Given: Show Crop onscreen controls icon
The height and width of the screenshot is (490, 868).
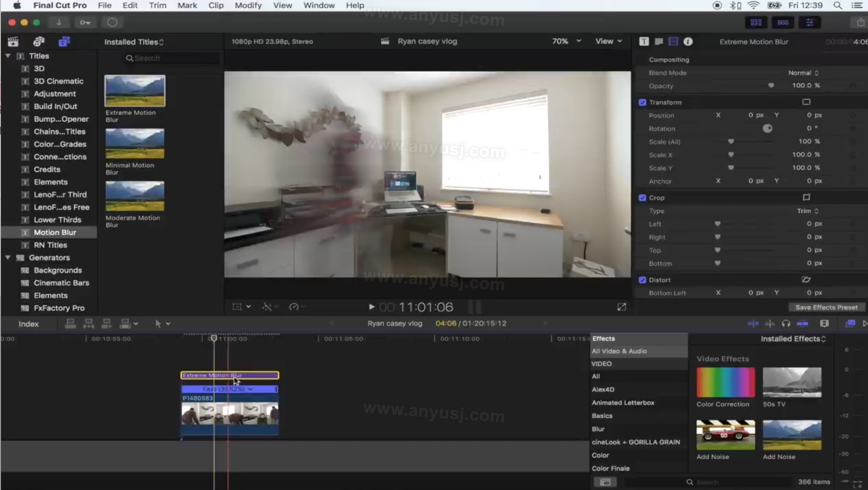Looking at the screenshot, I should (x=806, y=197).
